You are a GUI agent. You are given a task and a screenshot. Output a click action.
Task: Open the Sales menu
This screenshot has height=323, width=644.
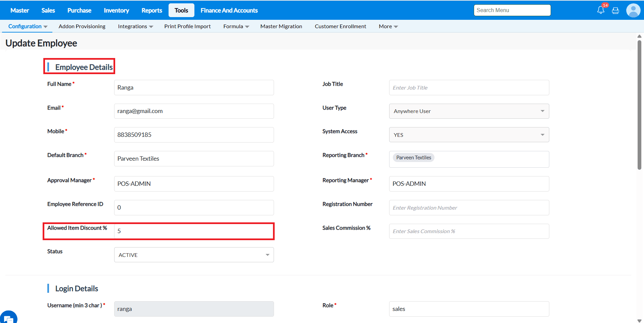48,10
